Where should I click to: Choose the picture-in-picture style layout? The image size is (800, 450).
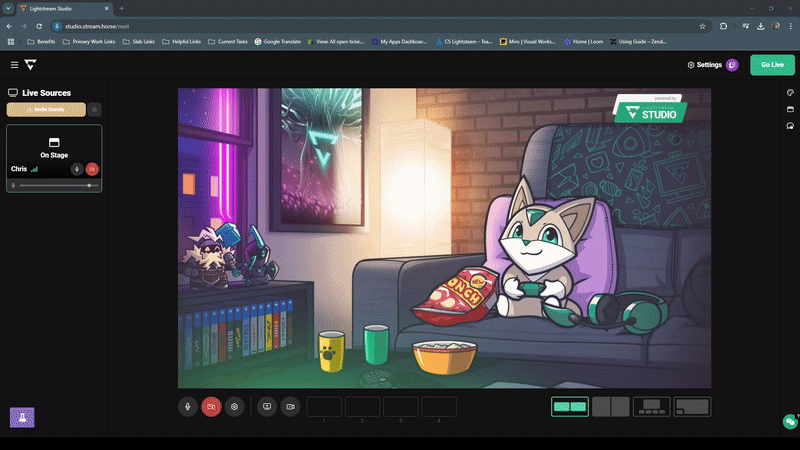tap(692, 407)
